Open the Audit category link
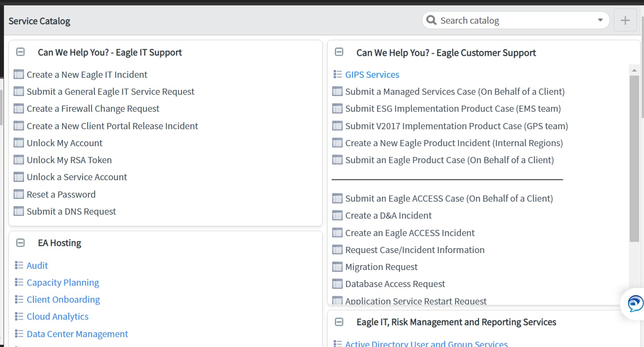Viewport: 644px width, 347px height. coord(37,265)
